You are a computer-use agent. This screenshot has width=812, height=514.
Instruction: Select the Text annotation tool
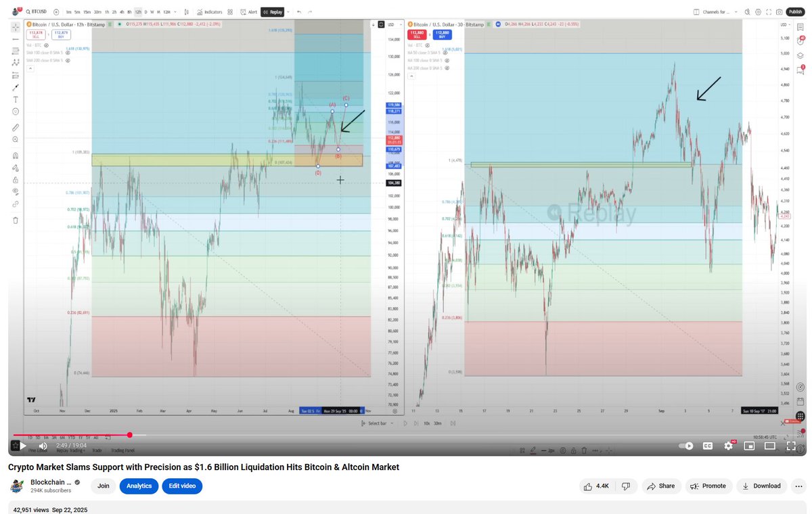pos(16,99)
